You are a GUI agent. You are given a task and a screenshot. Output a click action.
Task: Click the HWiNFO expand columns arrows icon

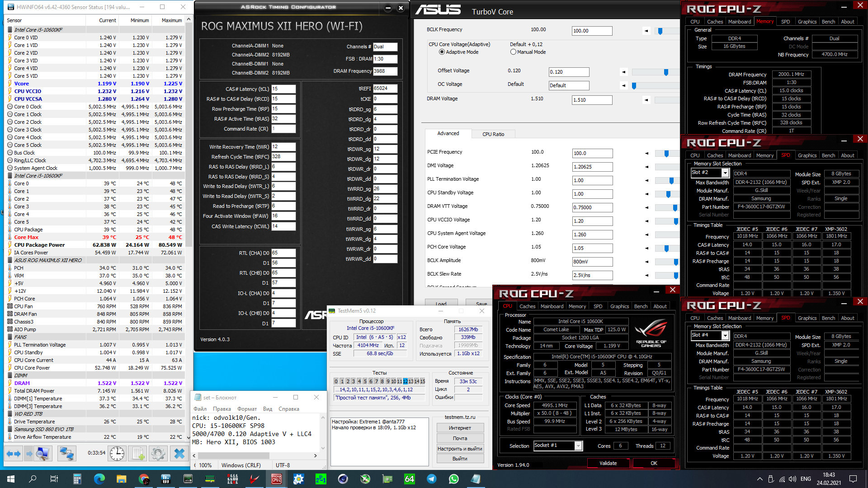tap(13, 453)
